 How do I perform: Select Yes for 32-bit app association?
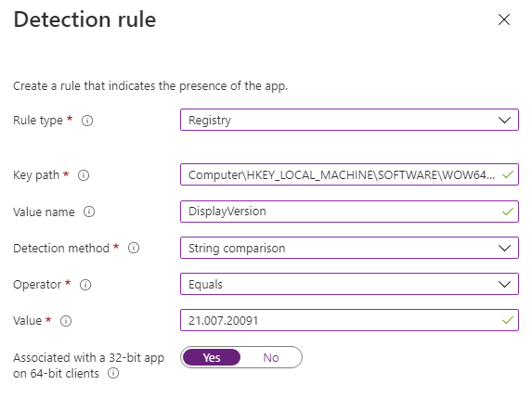click(212, 357)
